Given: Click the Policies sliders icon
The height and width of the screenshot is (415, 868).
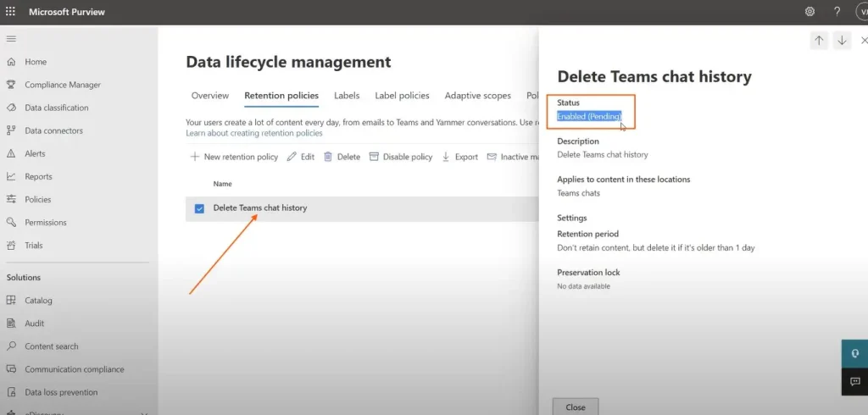Looking at the screenshot, I should click(11, 199).
